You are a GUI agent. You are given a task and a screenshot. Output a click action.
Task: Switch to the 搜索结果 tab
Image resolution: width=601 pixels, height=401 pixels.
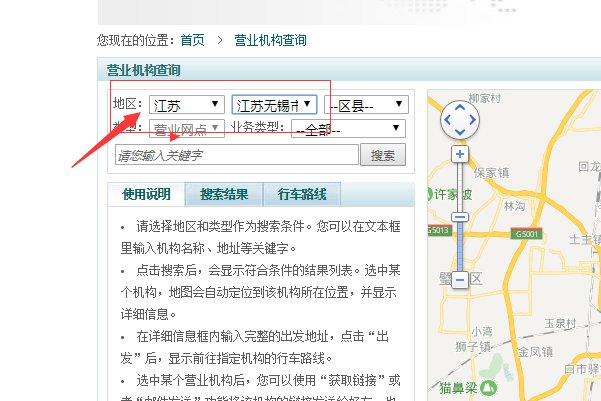pos(224,194)
